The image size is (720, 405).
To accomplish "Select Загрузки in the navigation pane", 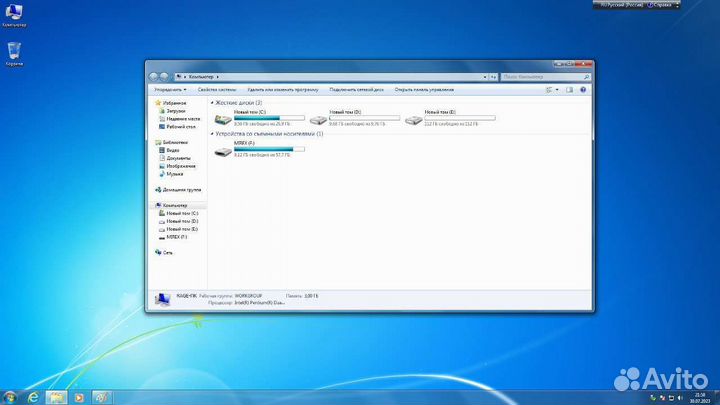I will [x=176, y=110].
